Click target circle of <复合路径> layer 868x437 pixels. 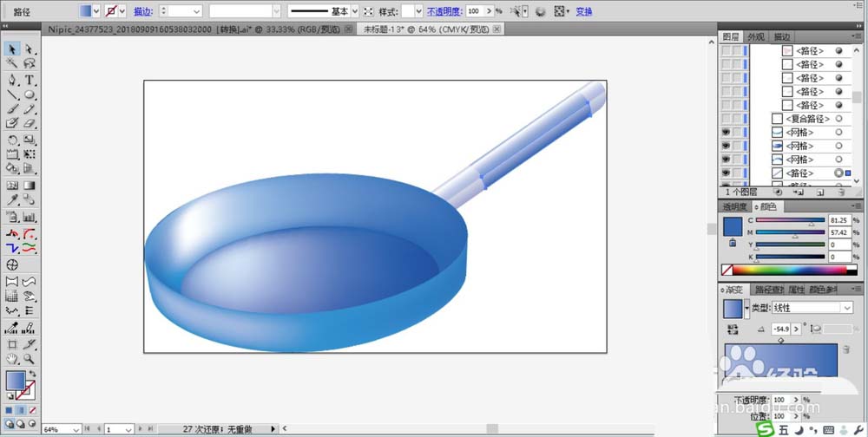click(838, 119)
